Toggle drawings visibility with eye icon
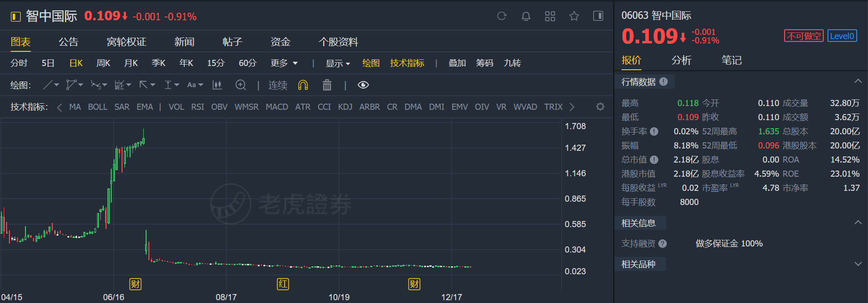This screenshot has width=868, height=303. [x=363, y=85]
